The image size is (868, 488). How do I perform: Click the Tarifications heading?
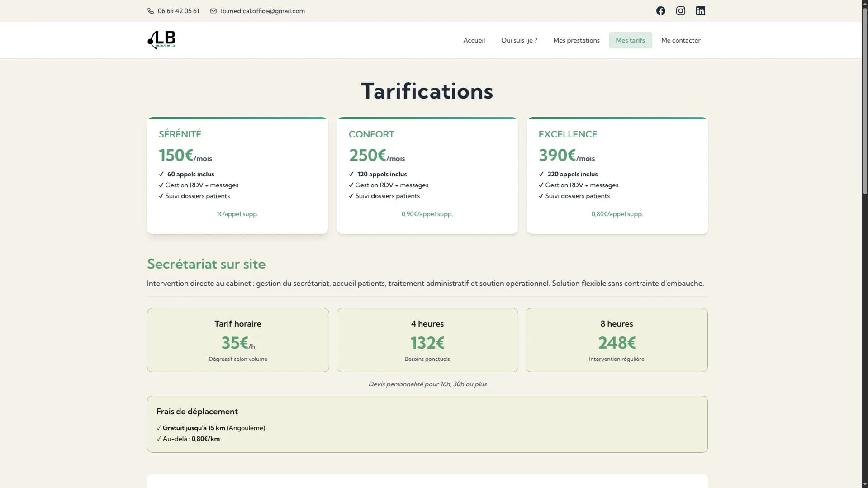click(427, 91)
